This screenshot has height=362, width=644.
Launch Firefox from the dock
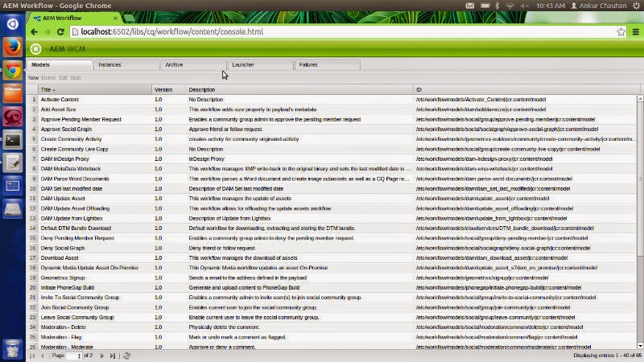(x=12, y=47)
